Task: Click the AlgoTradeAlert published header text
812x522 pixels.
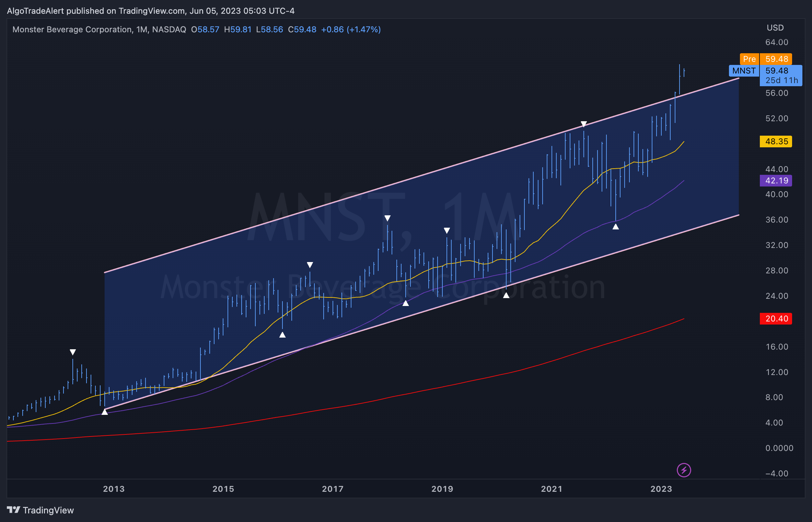Action: click(x=151, y=11)
